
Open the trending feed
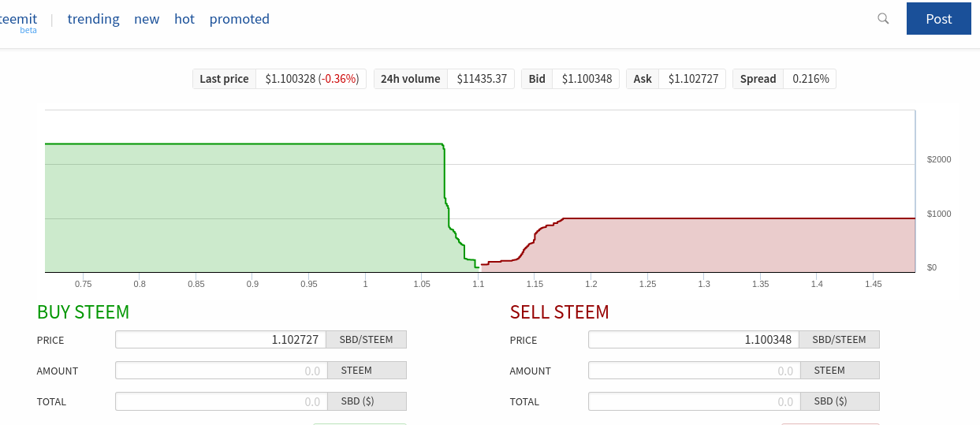tap(94, 19)
